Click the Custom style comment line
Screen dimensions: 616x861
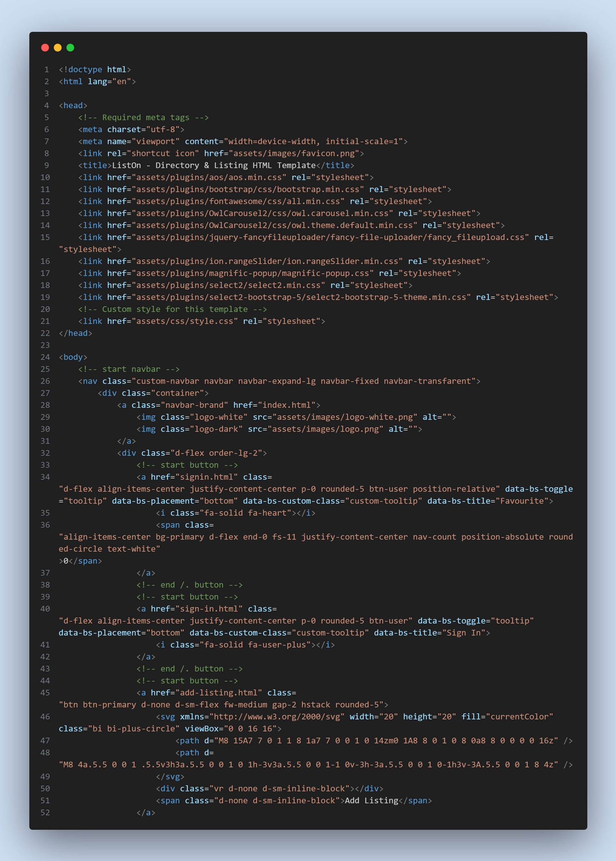(172, 309)
